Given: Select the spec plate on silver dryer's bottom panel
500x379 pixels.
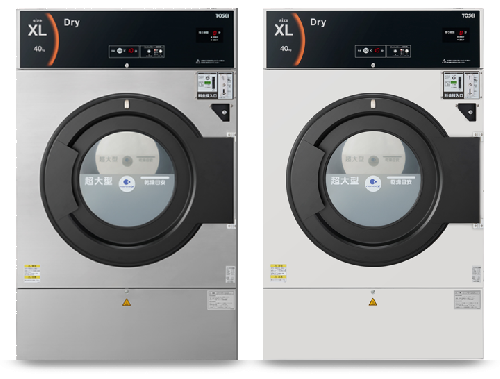Looking at the screenshot, I should point(221,300).
